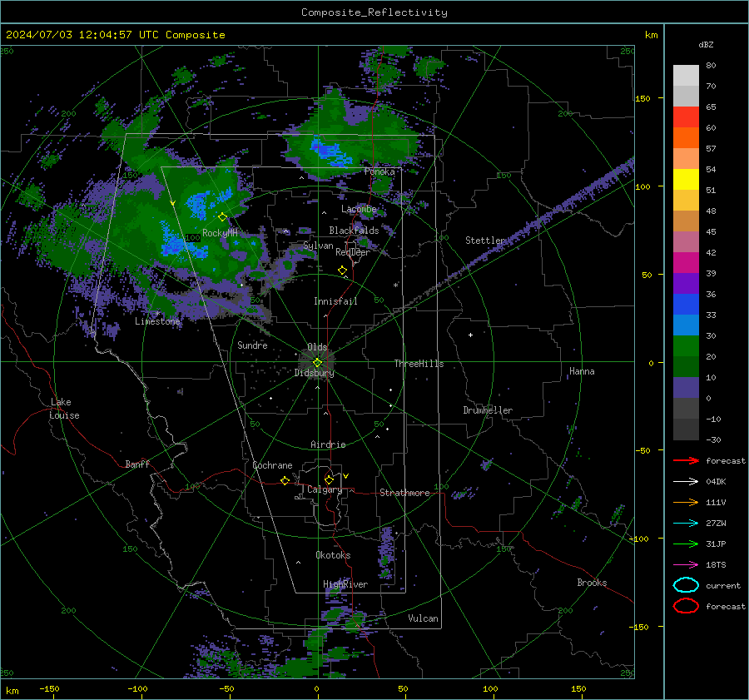
Task: Click the 150 tick on the right axis
Action: click(643, 98)
